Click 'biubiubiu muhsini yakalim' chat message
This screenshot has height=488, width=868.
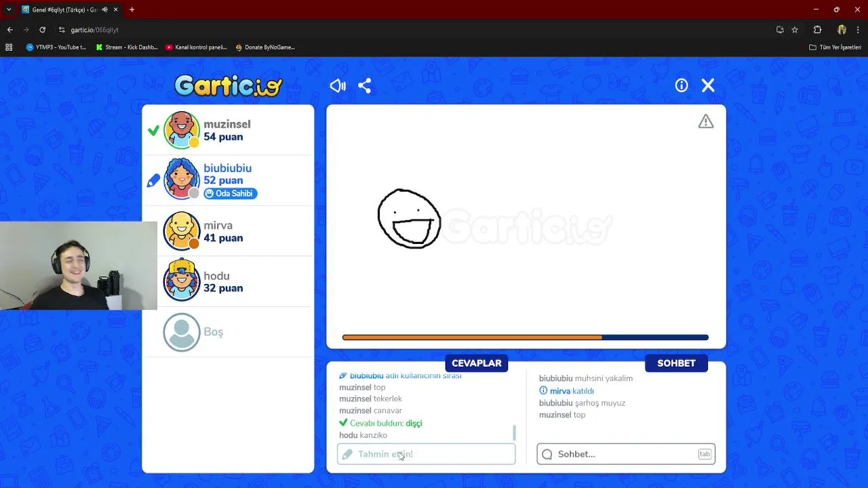click(586, 379)
